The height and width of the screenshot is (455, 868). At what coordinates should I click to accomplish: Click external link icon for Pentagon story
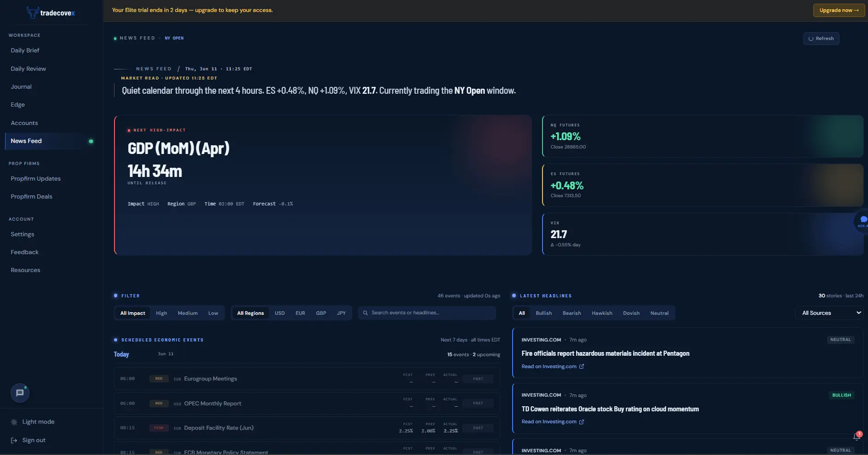[582, 366]
